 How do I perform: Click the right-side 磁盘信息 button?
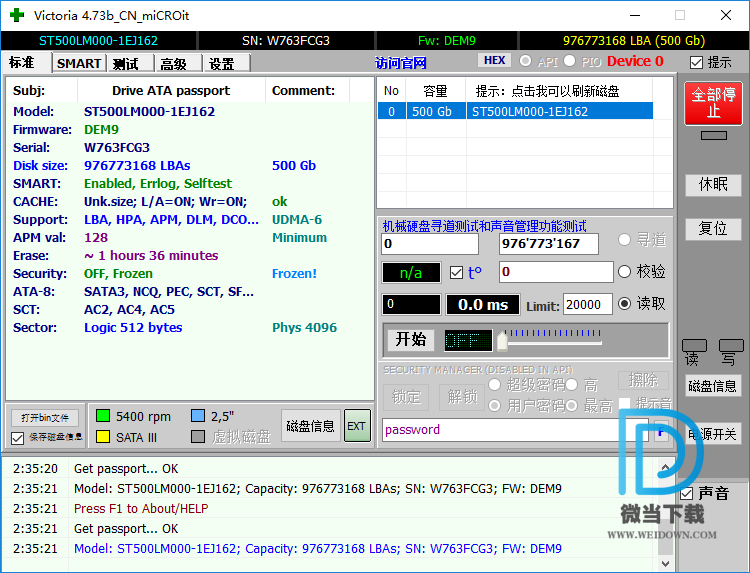[713, 386]
